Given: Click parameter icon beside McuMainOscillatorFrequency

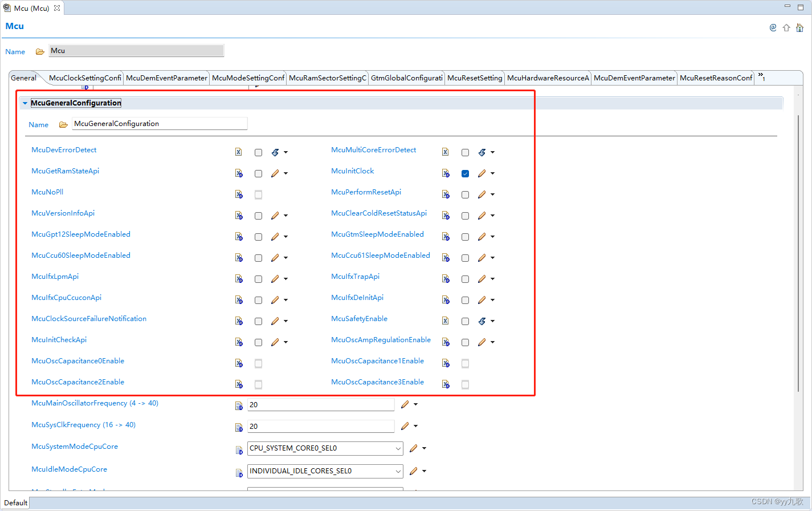Looking at the screenshot, I should point(239,405).
